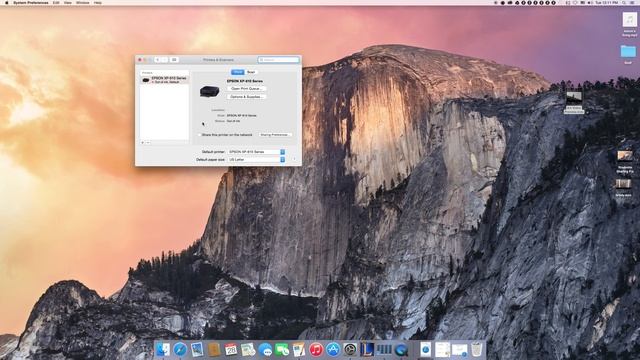
Task: Click the forward arrow in window toolbar
Action: [164, 60]
